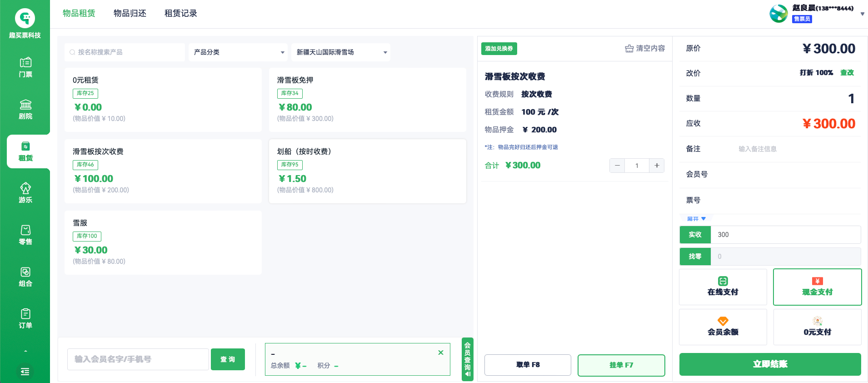The image size is (868, 383).
Task: Click the sidebar collapse menu icon
Action: (x=25, y=372)
